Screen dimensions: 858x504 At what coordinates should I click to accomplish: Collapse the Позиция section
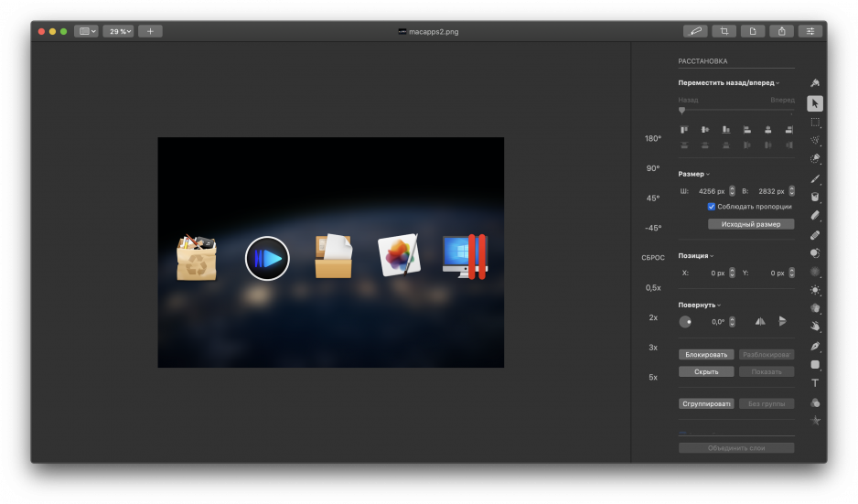click(695, 255)
